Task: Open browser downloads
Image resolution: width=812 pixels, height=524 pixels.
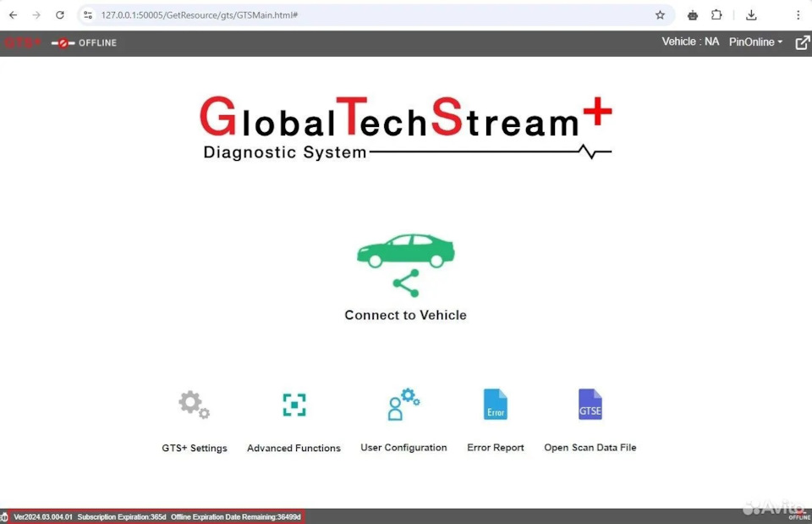Action: click(751, 14)
